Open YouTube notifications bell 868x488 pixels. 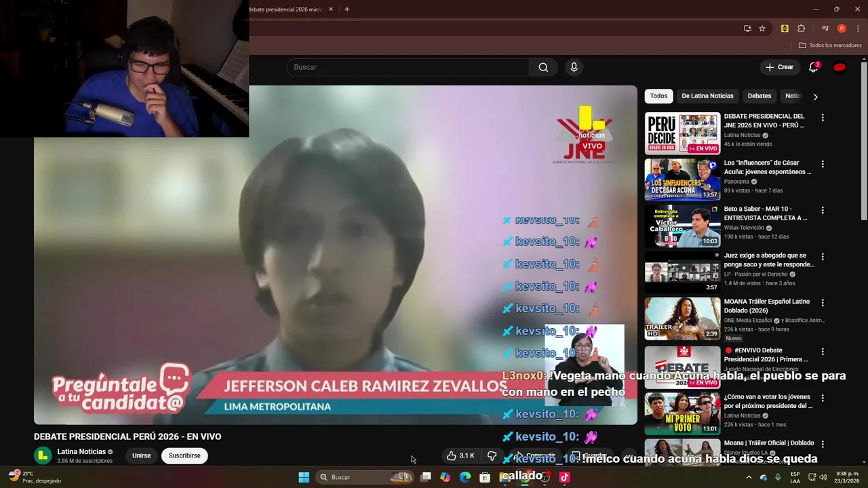click(x=814, y=67)
